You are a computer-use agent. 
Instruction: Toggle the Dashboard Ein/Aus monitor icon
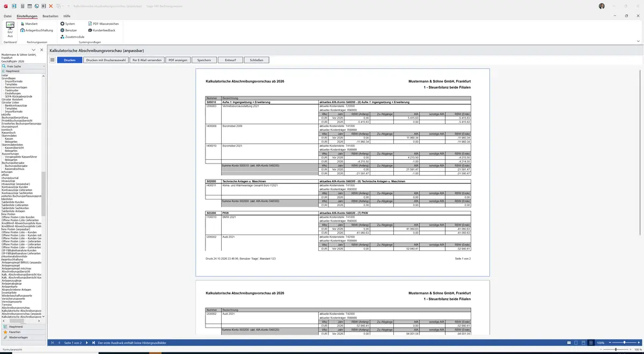(10, 26)
